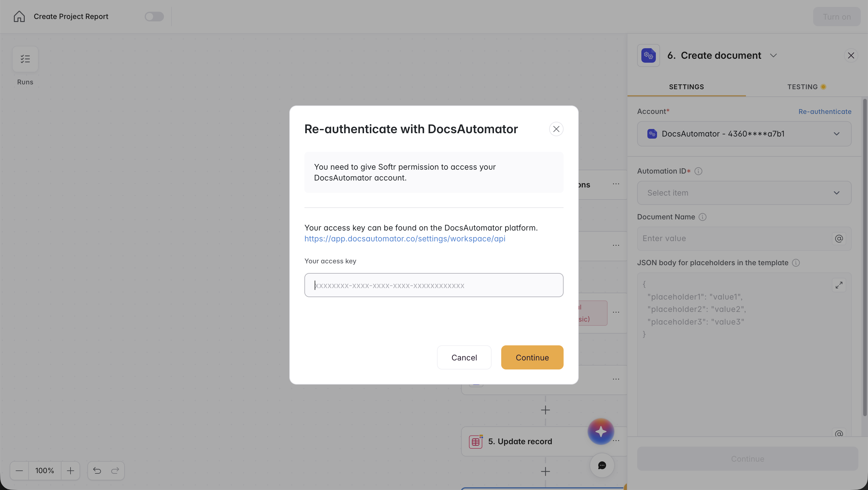Open the Runs checklist icon

(x=25, y=59)
